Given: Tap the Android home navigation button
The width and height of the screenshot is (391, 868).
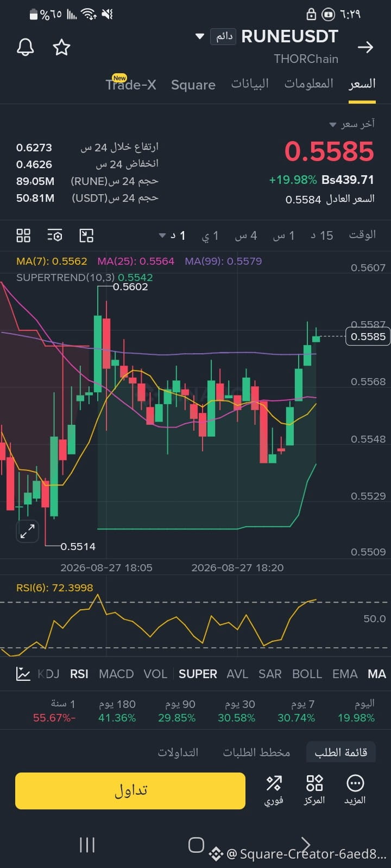Looking at the screenshot, I should (196, 845).
